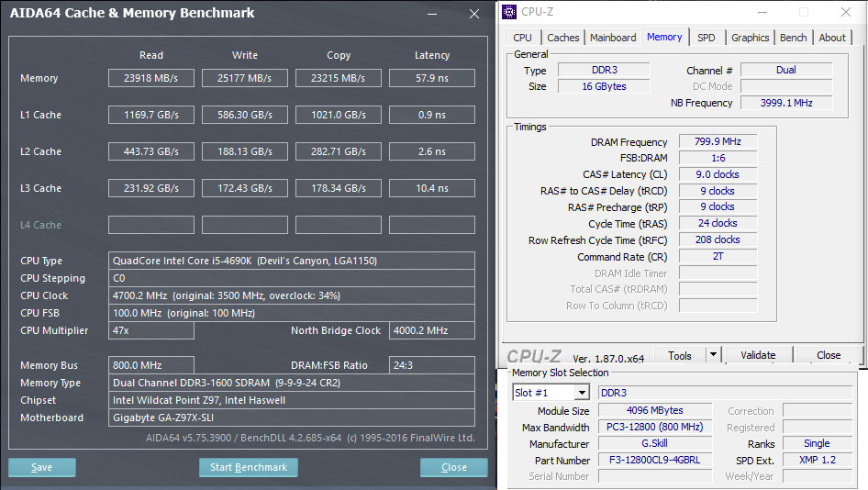Select the Mainboard tab

click(613, 38)
